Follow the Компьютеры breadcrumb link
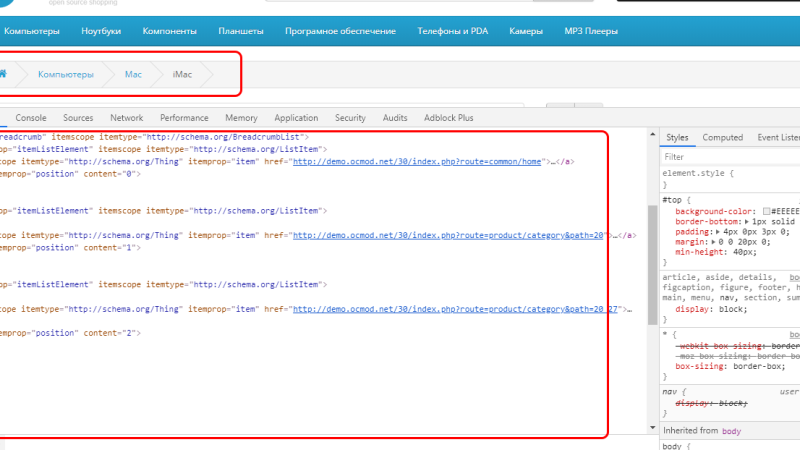 (x=66, y=74)
